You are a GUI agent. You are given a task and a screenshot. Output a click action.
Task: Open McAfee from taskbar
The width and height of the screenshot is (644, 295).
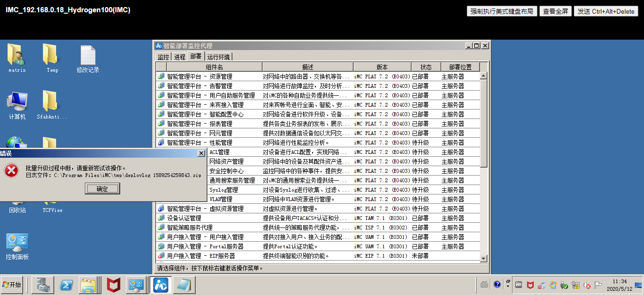[113, 285]
